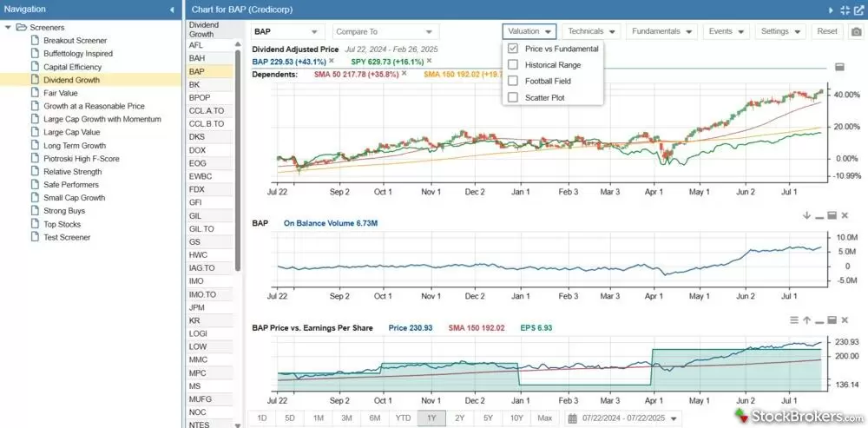Select the 5Y time range
Viewport: 868px width, 428px height.
(x=488, y=418)
